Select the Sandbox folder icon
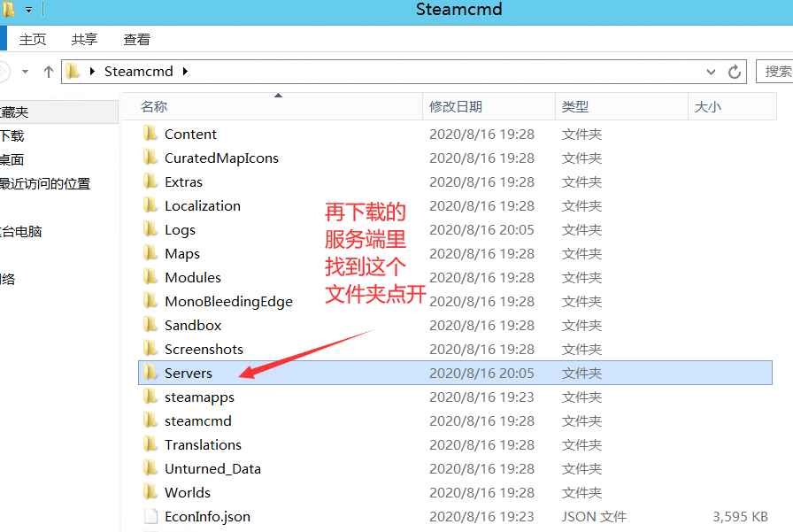Image resolution: width=793 pixels, height=532 pixels. 150,325
